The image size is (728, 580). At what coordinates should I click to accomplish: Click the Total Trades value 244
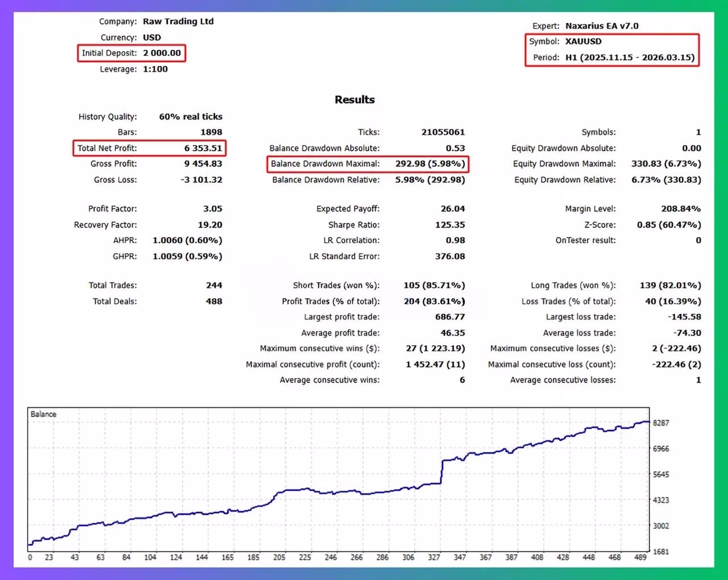point(214,285)
